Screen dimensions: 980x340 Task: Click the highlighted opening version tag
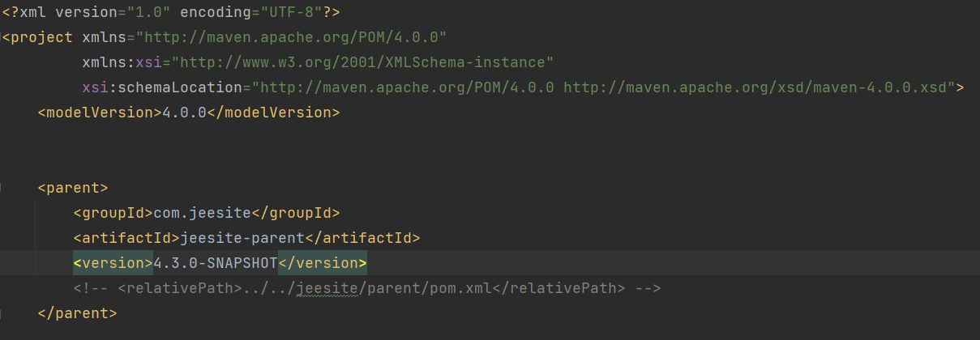pos(113,263)
